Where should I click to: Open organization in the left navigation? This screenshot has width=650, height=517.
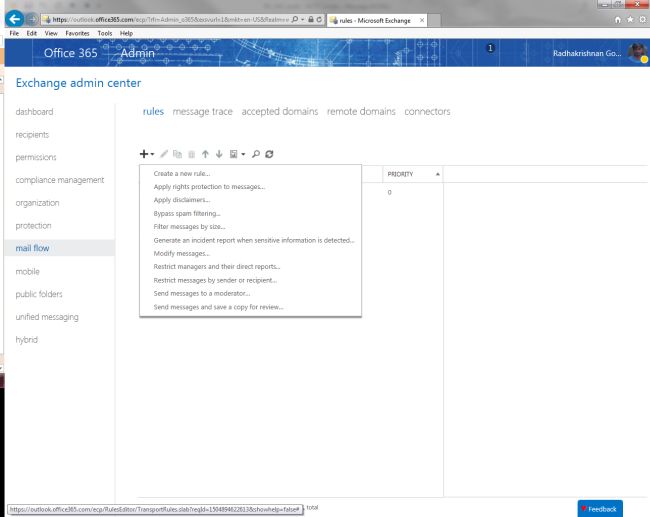pos(37,203)
